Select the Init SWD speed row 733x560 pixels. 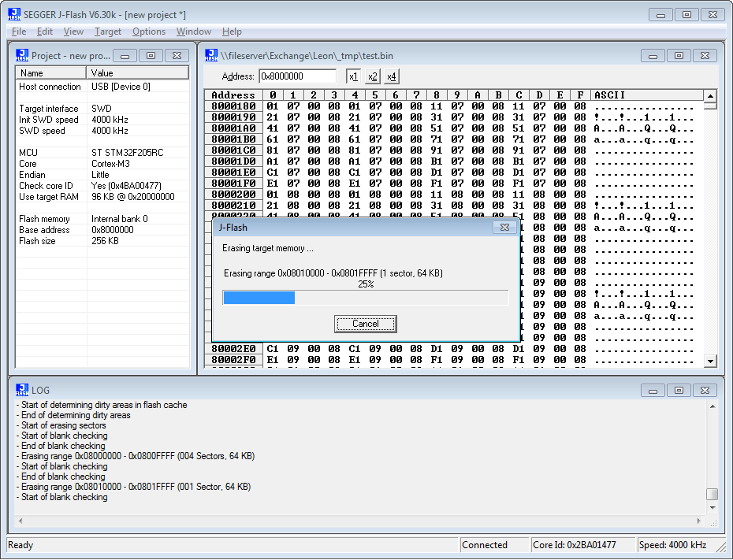tap(102, 120)
